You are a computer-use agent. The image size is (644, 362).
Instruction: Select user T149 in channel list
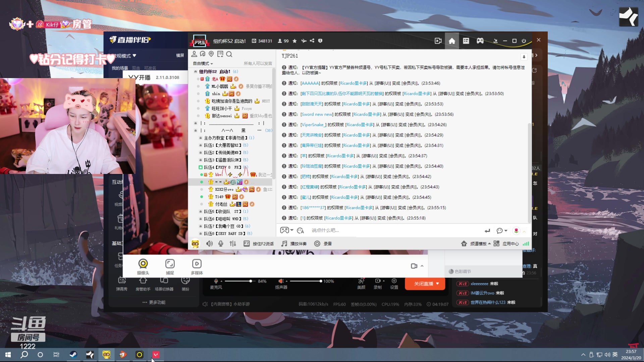(x=219, y=197)
